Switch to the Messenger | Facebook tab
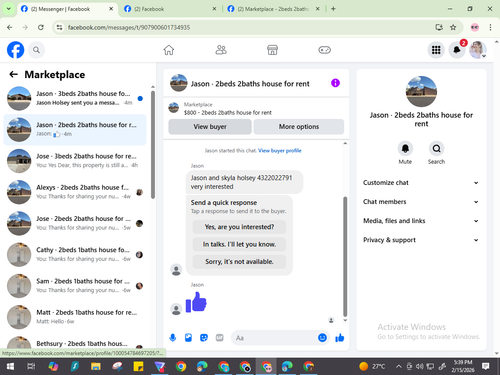This screenshot has height=375, width=500. 67,9
